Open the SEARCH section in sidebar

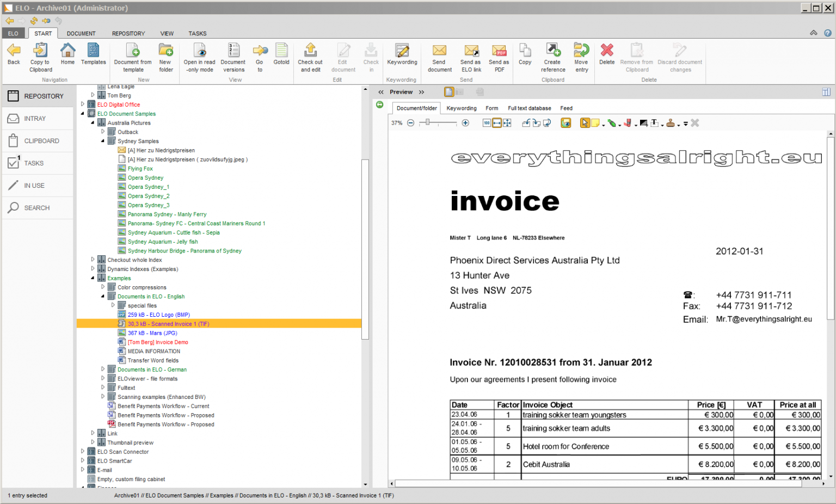36,208
